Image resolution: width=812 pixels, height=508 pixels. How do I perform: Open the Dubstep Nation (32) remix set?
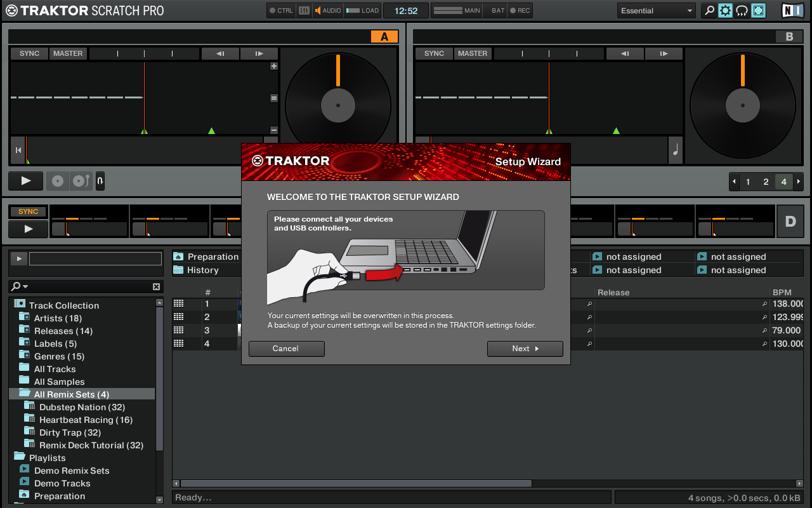[82, 407]
